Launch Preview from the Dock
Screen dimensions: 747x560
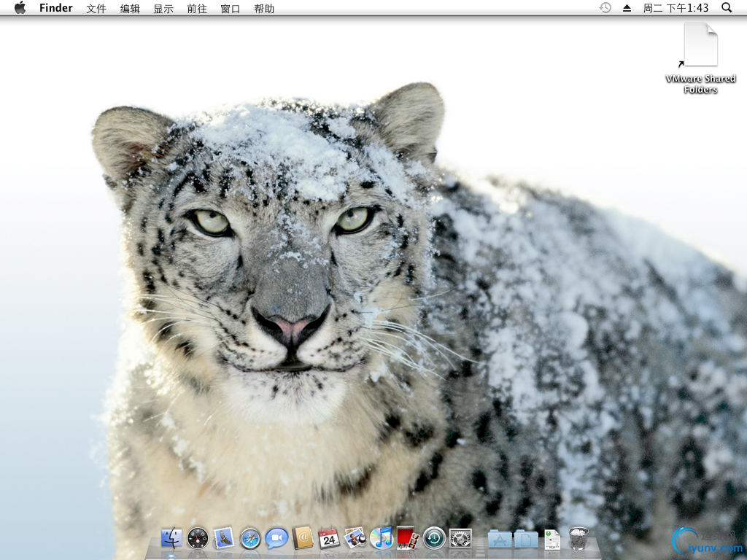pyautogui.click(x=355, y=539)
